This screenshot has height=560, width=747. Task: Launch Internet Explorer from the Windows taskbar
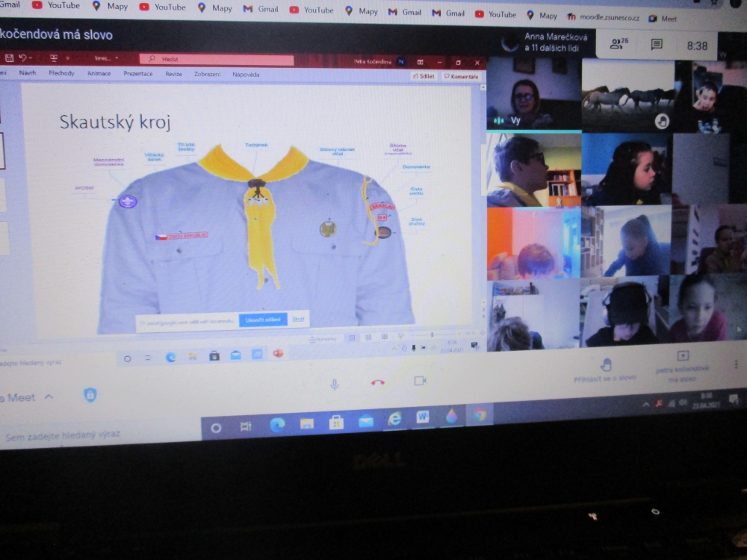(394, 420)
